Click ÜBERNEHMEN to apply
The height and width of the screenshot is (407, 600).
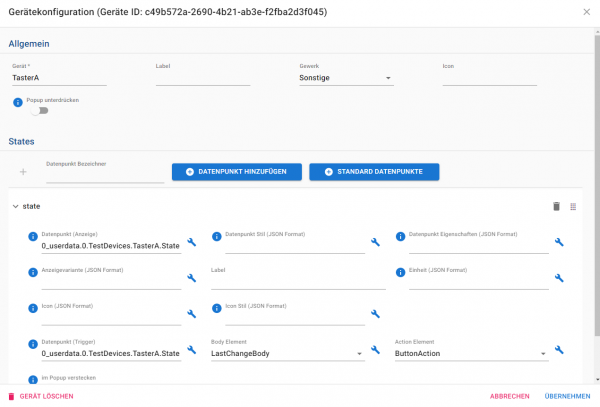(567, 396)
